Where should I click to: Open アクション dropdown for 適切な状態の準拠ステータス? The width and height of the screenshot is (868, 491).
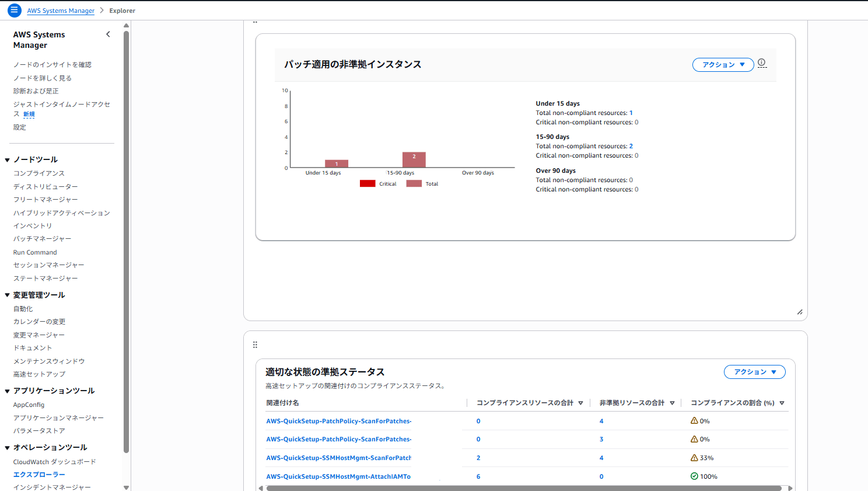pos(755,372)
